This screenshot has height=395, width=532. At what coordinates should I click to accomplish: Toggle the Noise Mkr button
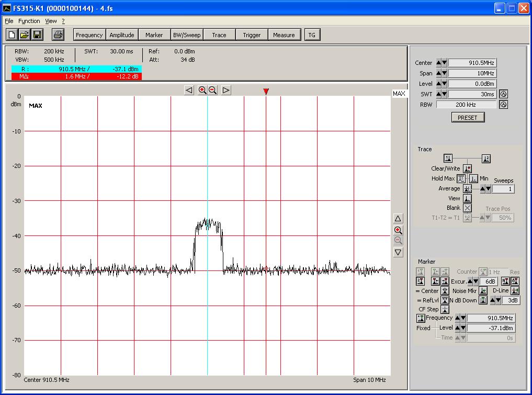(484, 291)
